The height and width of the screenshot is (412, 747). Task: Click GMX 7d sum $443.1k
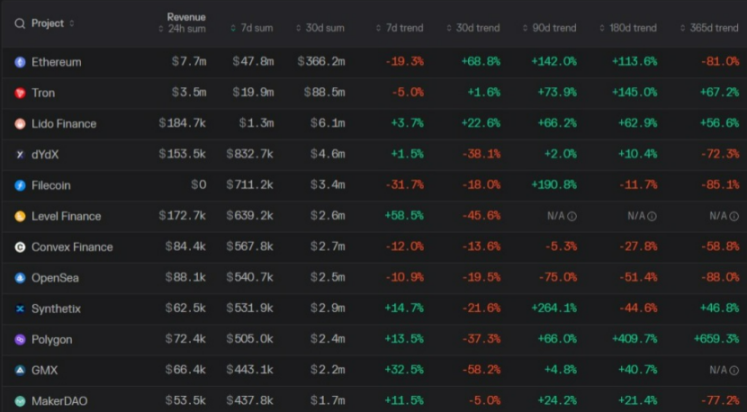point(250,370)
